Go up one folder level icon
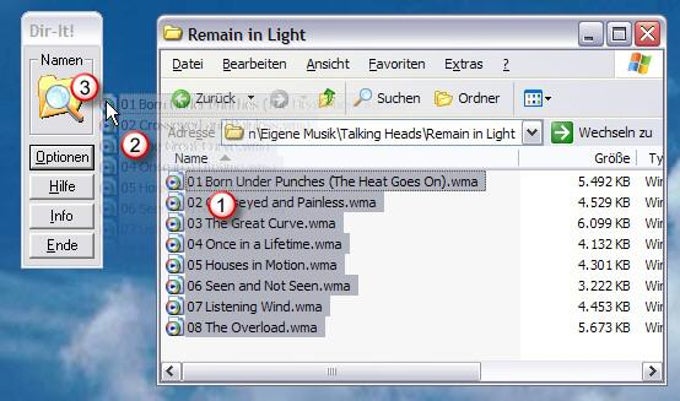Image resolution: width=680 pixels, height=401 pixels. point(327,98)
